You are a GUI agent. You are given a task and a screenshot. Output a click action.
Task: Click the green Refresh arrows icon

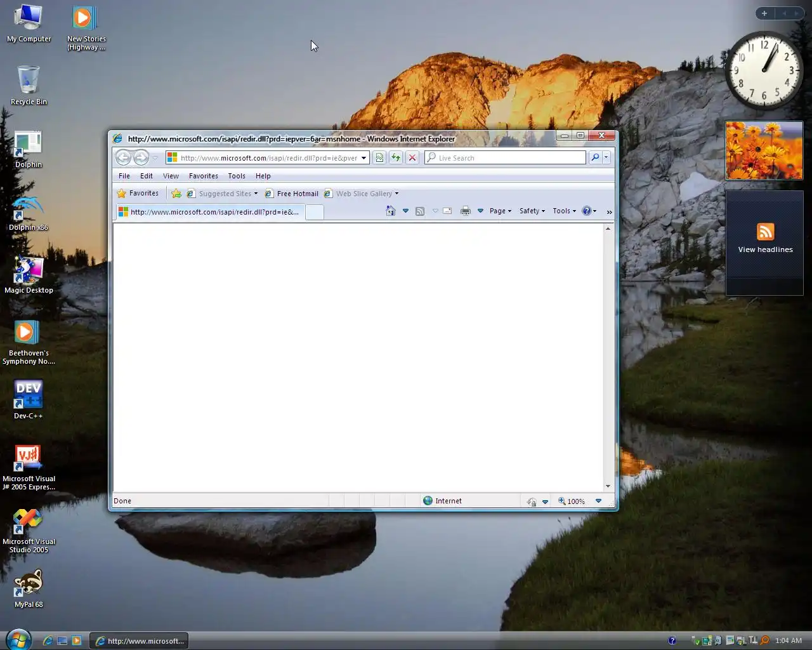coord(396,157)
